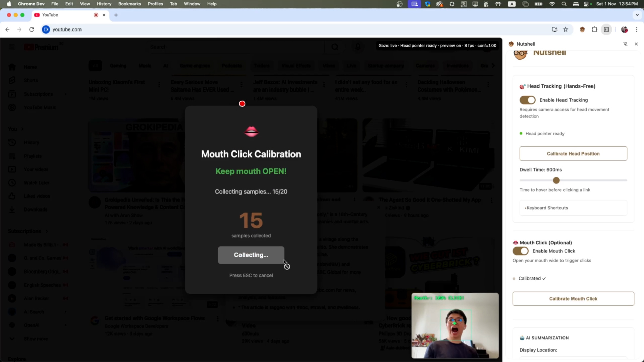Open the Bookmarks menu

click(129, 4)
